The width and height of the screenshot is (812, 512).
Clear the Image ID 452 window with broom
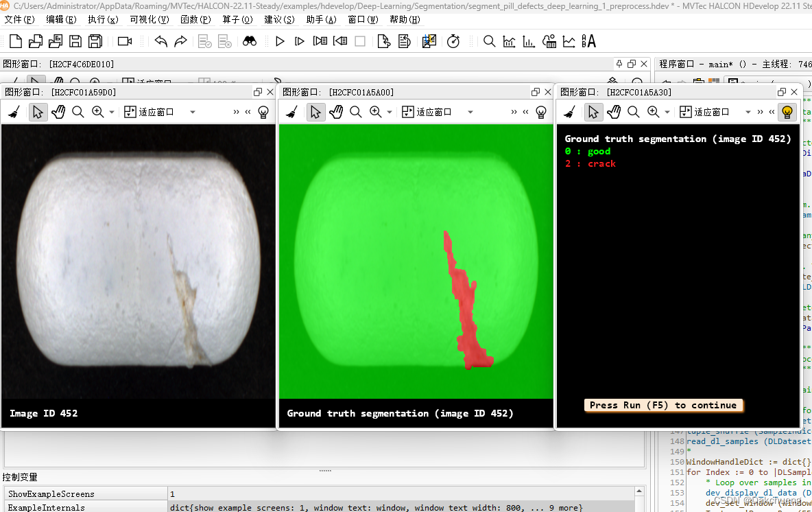tap(14, 112)
